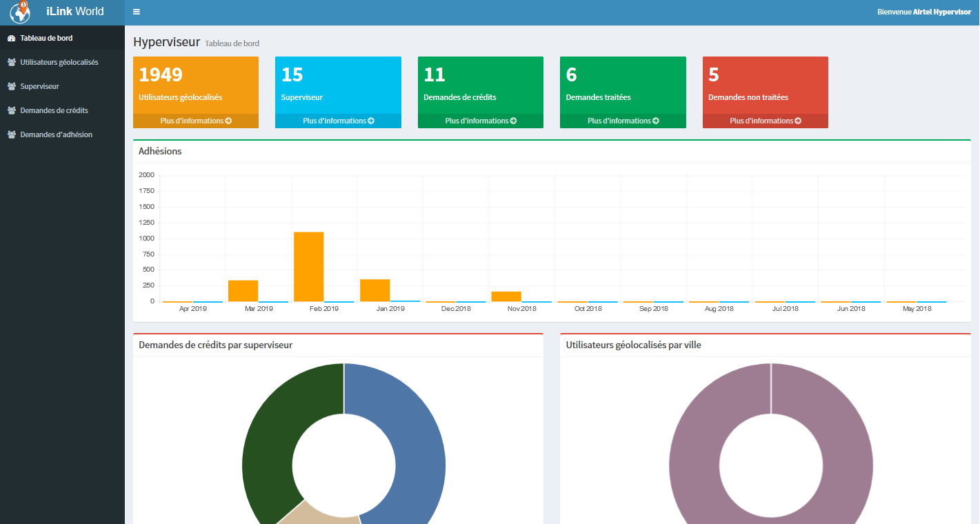This screenshot has height=524, width=980.
Task: Open Demandes d'adhésion from the sidebar
Action: (56, 135)
